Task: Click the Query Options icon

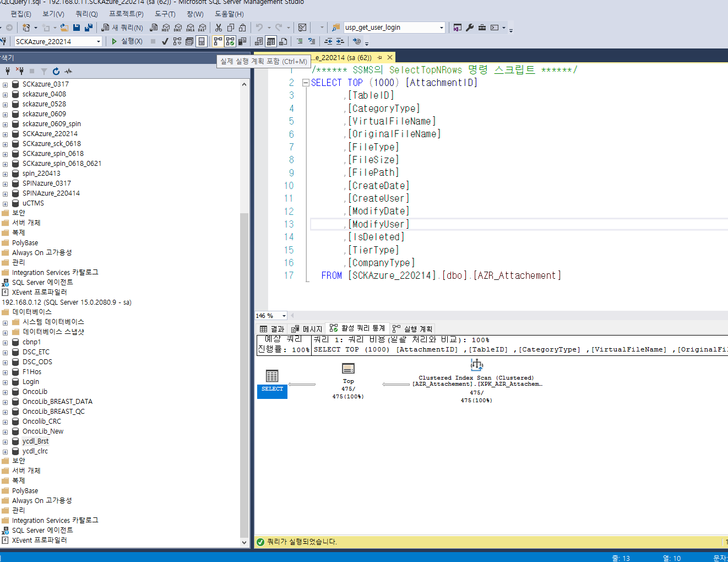Action: coord(189,41)
